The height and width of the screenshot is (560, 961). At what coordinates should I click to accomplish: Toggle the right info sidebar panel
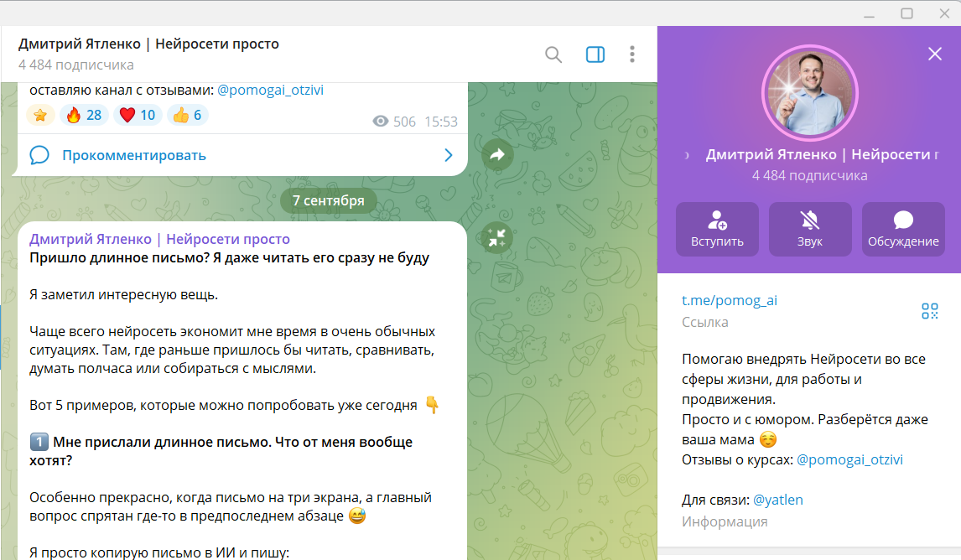coord(595,54)
